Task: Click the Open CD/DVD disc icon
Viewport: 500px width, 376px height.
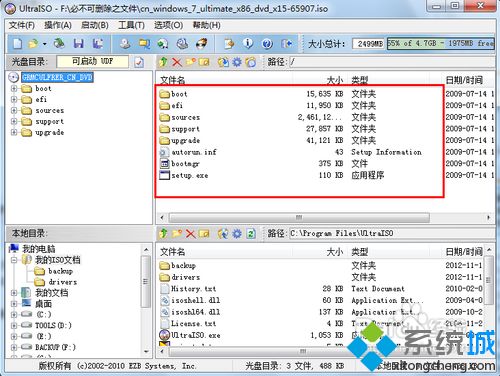Action: click(x=59, y=43)
